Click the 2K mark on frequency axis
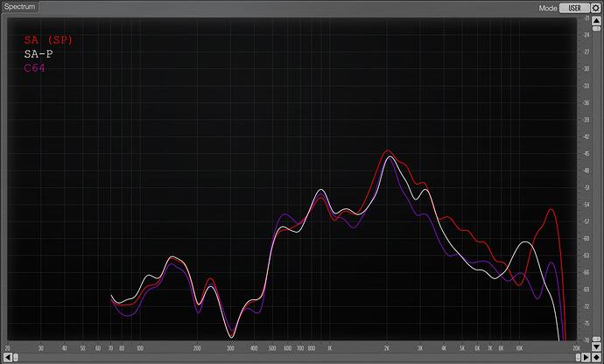The image size is (604, 364). click(x=387, y=347)
